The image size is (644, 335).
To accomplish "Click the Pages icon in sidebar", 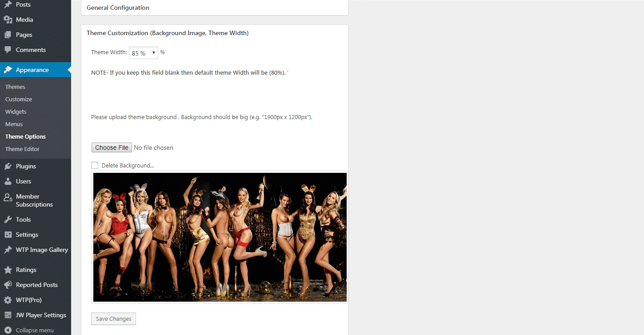I will (x=8, y=35).
